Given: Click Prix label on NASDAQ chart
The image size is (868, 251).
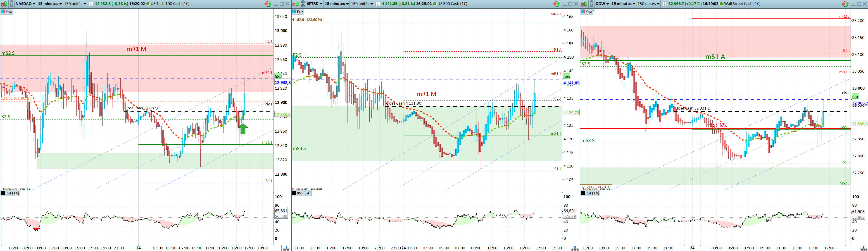Looking at the screenshot, I should pos(8,12).
